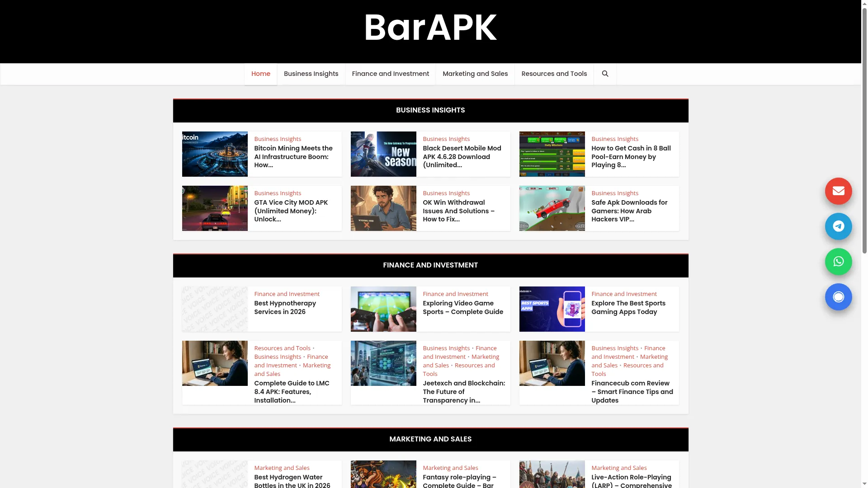The height and width of the screenshot is (488, 868).
Task: Open Live-Action Role-Playing (LARP) article
Action: pos(632,481)
